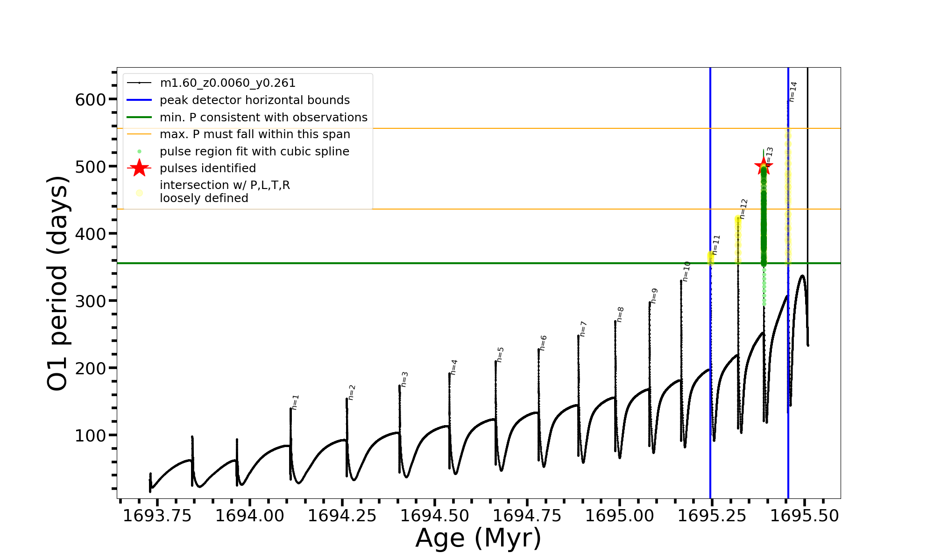The image size is (934, 560).
Task: Click the green line sample in legend
Action: tap(139, 117)
